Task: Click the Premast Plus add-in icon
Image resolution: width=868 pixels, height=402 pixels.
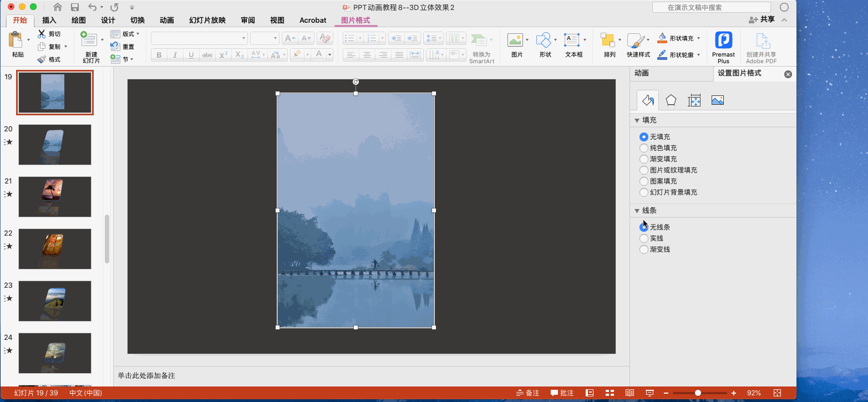Action: pos(723,41)
